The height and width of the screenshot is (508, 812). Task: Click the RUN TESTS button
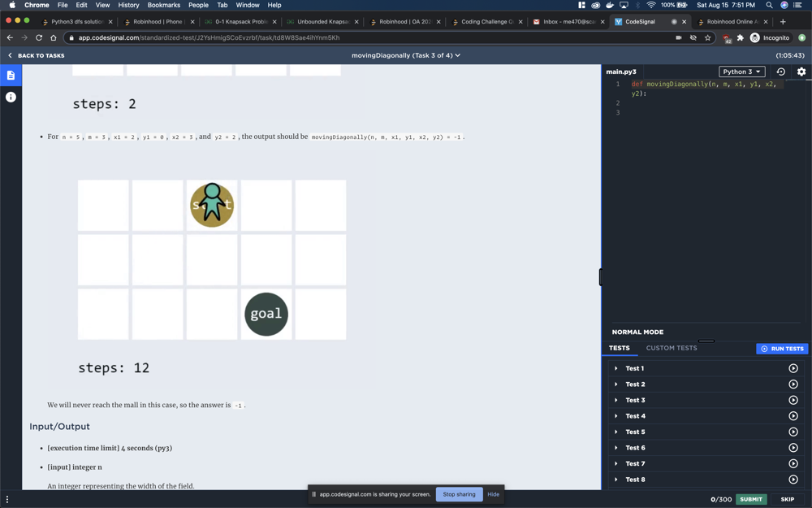(782, 349)
